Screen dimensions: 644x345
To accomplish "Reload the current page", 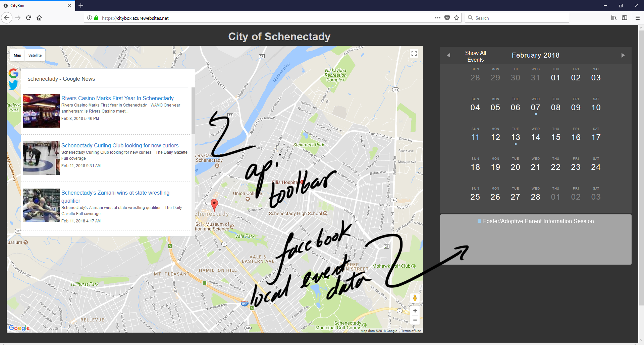I will point(29,18).
